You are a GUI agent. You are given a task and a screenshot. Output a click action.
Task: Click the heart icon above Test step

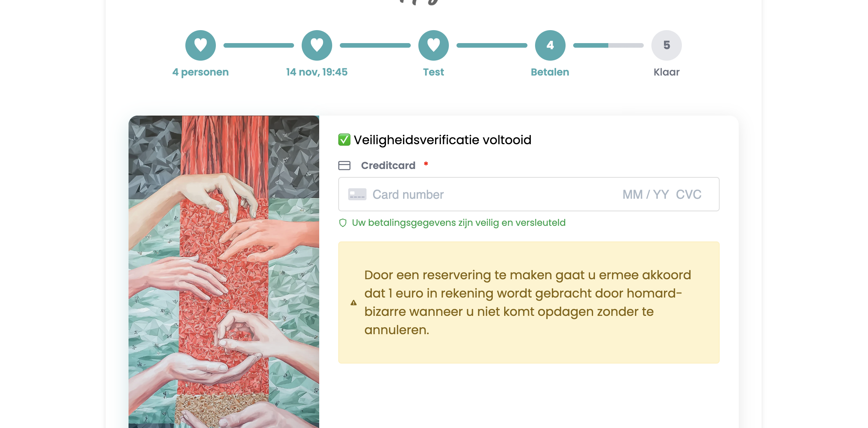tap(434, 45)
